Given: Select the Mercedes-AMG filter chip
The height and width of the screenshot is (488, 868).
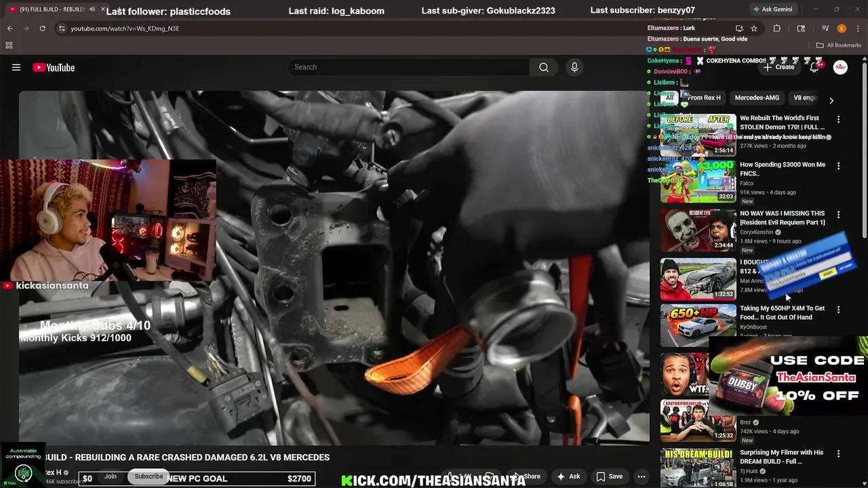Looking at the screenshot, I should (757, 98).
